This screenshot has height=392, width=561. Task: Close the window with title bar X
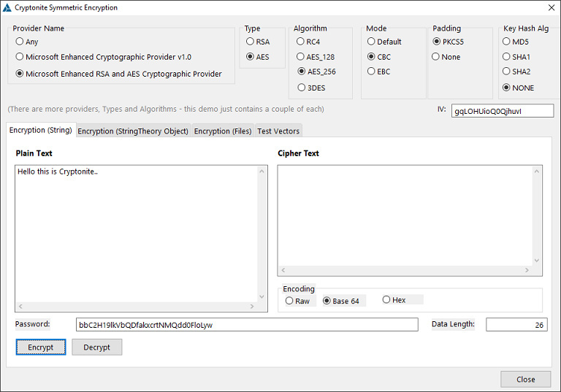pos(552,7)
